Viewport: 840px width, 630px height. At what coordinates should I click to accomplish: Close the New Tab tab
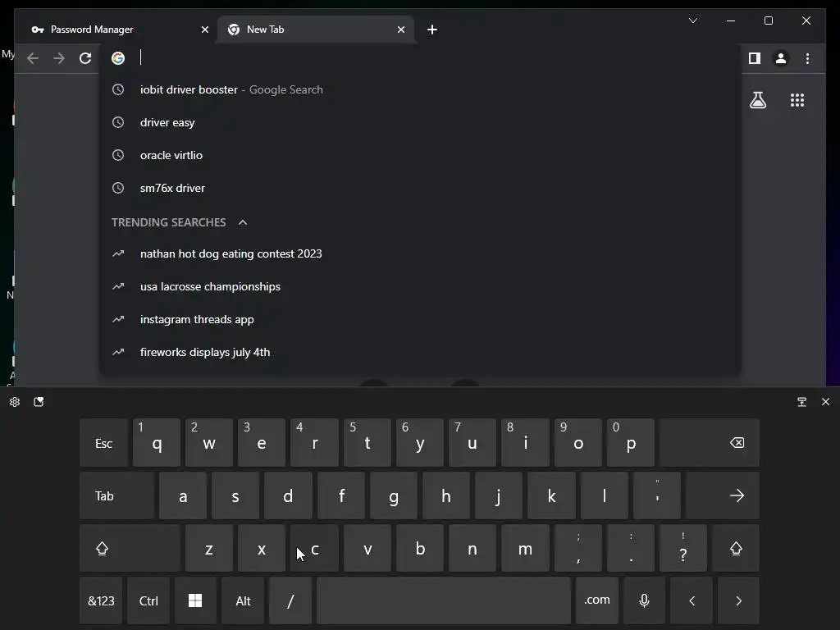pos(400,30)
